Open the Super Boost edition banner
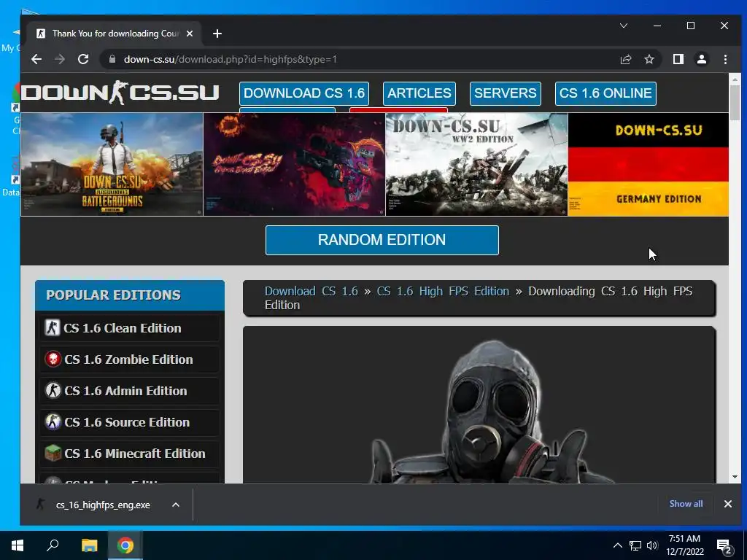 (295, 164)
